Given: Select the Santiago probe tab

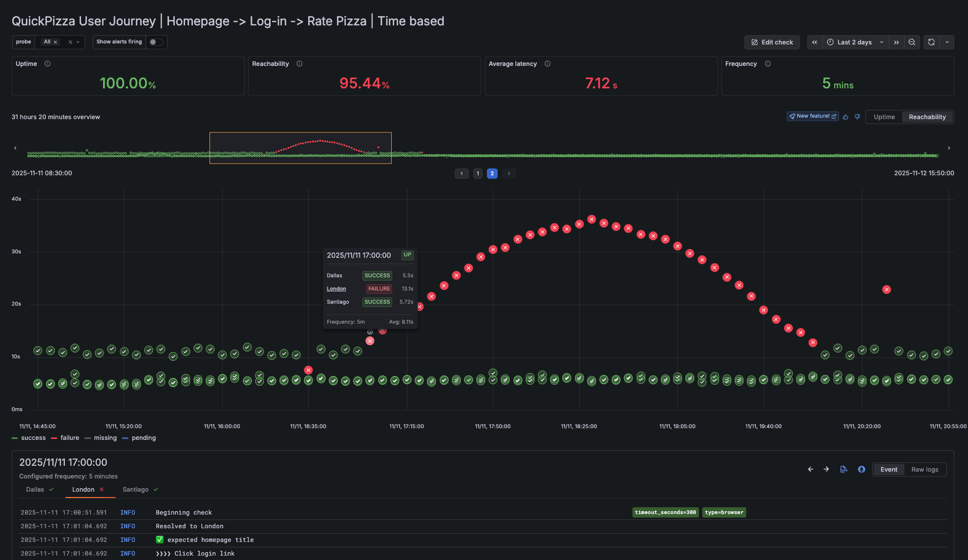Looking at the screenshot, I should [x=136, y=489].
